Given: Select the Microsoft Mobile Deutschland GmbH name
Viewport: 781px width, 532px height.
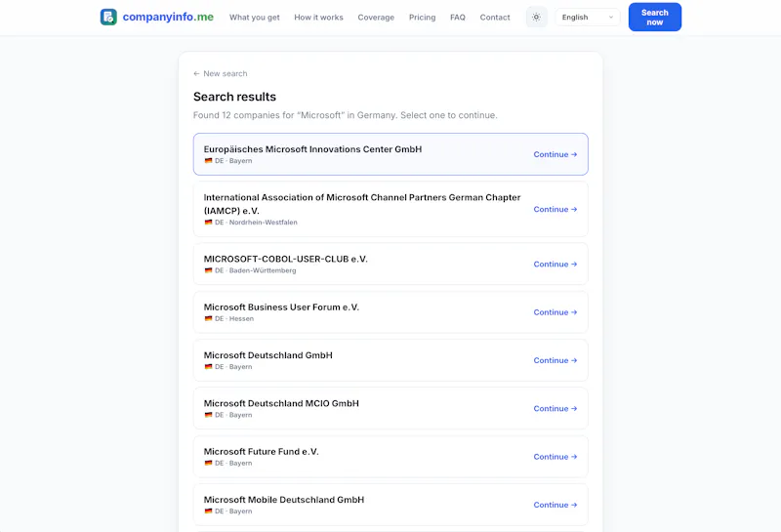Looking at the screenshot, I should [284, 500].
